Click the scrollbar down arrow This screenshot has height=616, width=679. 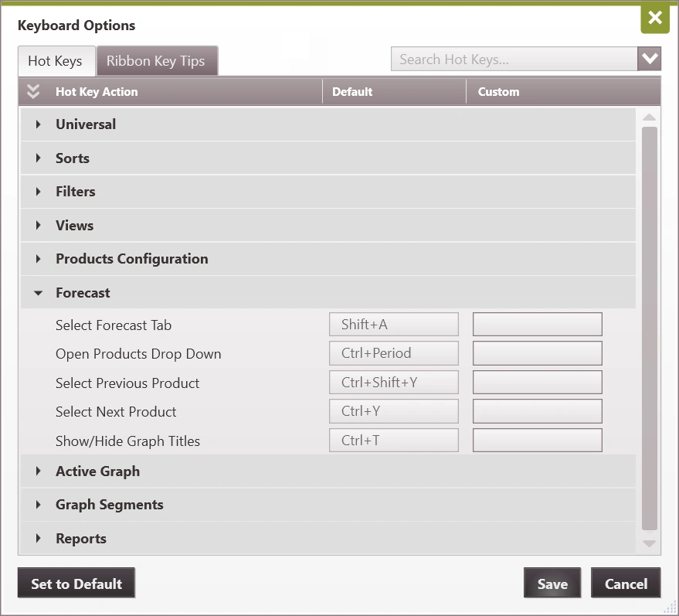point(649,544)
